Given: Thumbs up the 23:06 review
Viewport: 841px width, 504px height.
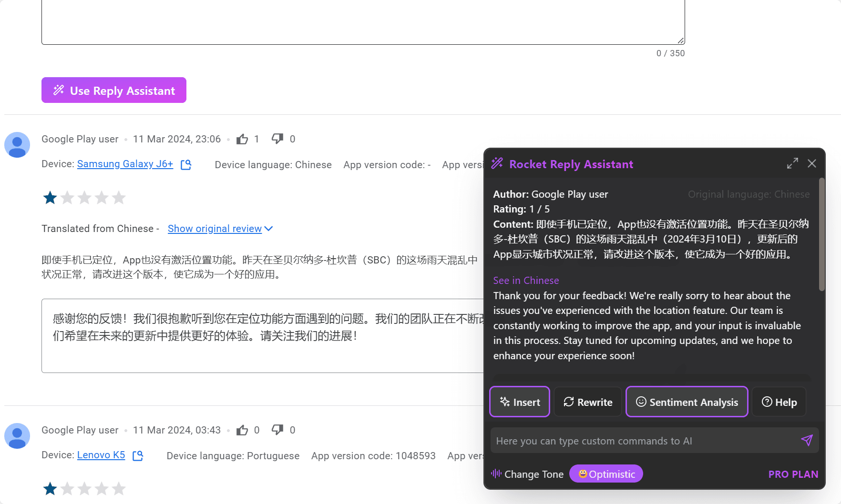Looking at the screenshot, I should click(242, 139).
